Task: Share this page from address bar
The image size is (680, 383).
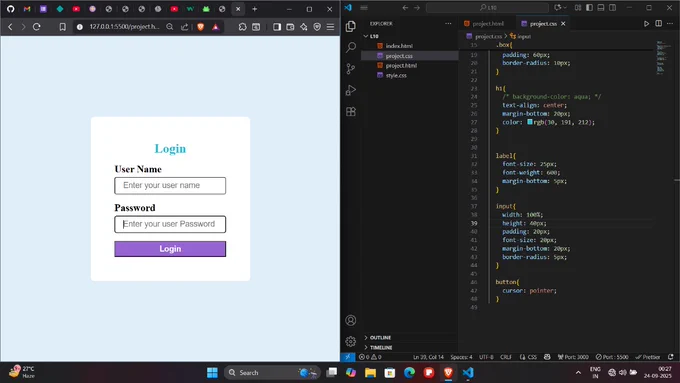Action: coord(184,27)
